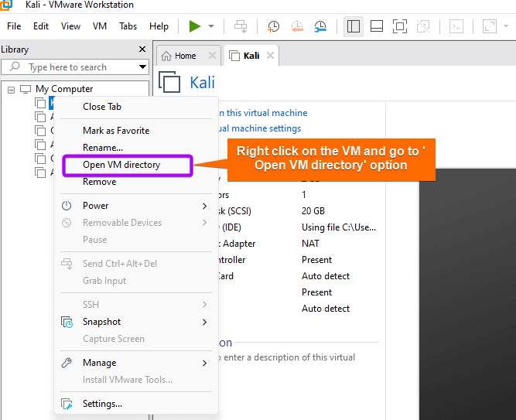Click the edit virtual machine settings link
Image resolution: width=516 pixels, height=420 pixels.
click(x=260, y=128)
